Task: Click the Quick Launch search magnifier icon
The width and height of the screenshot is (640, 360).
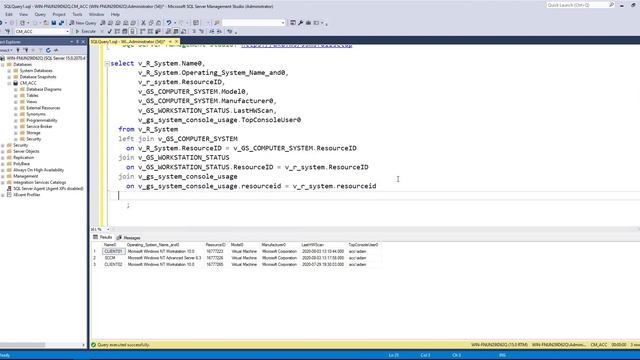Action: (611, 5)
